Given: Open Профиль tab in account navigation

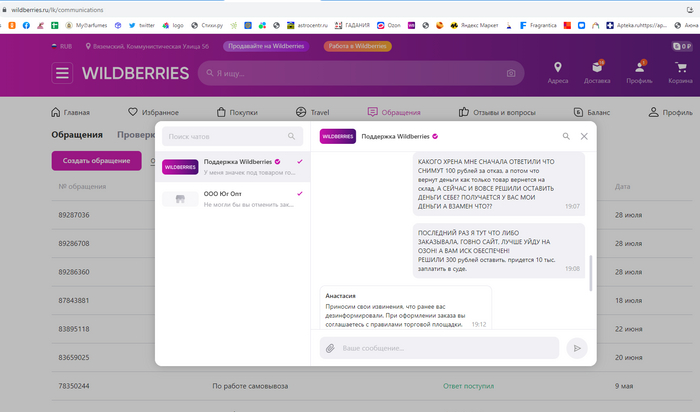Looking at the screenshot, I should (671, 112).
